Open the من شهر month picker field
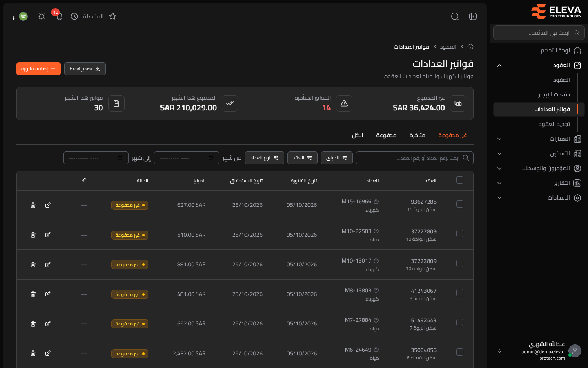Image resolution: width=588 pixels, height=368 pixels. pos(187,158)
